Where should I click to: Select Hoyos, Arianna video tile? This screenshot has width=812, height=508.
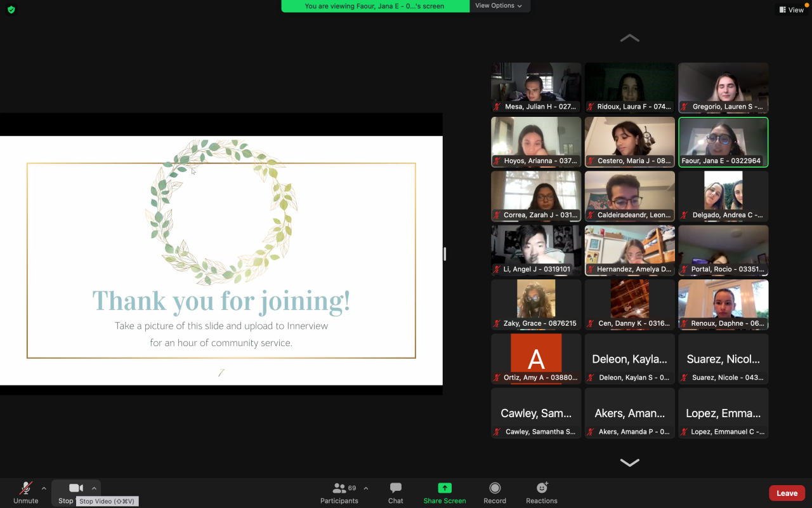pyautogui.click(x=536, y=142)
